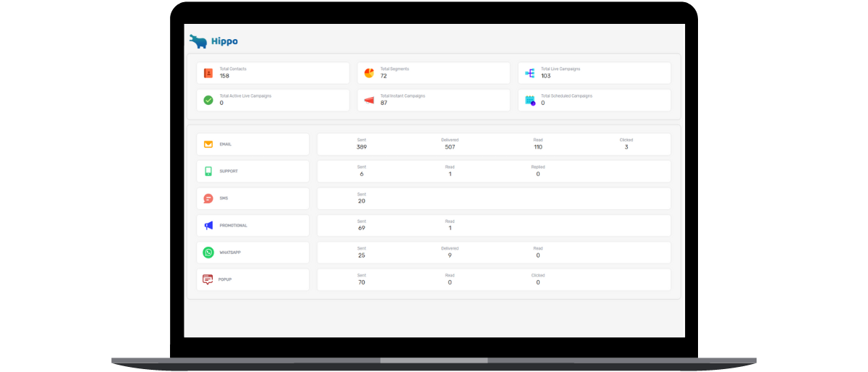Click the SMS chat bubble icon

[x=208, y=198]
